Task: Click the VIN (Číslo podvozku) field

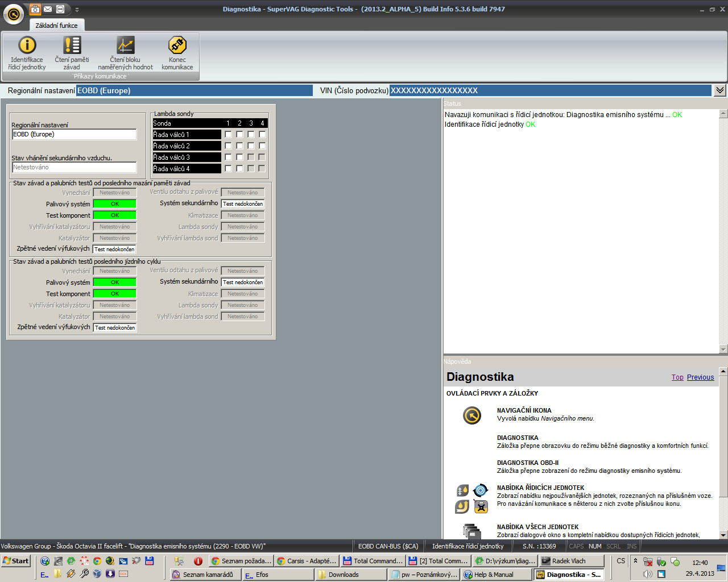Action: click(550, 90)
